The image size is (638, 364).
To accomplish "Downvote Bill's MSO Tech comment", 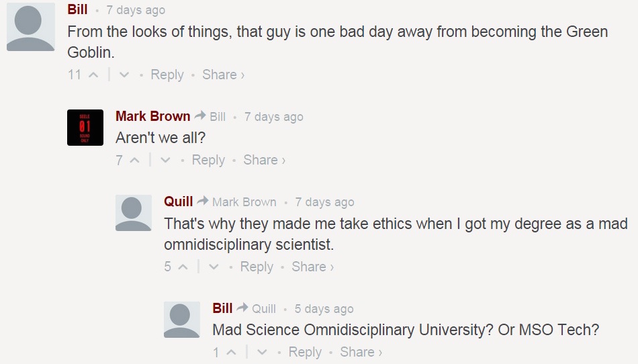I will pos(262,352).
